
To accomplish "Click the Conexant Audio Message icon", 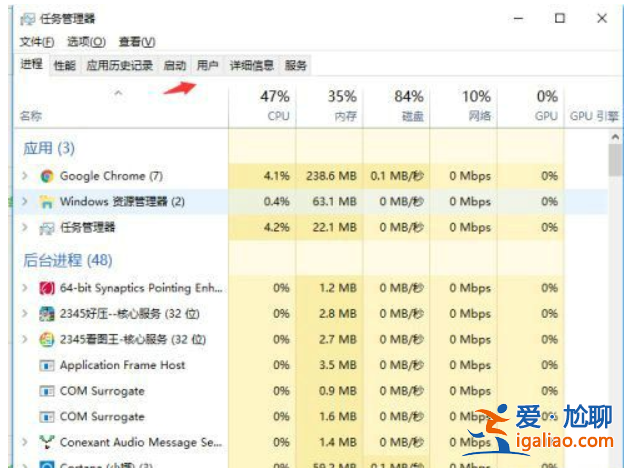I will pyautogui.click(x=47, y=442).
